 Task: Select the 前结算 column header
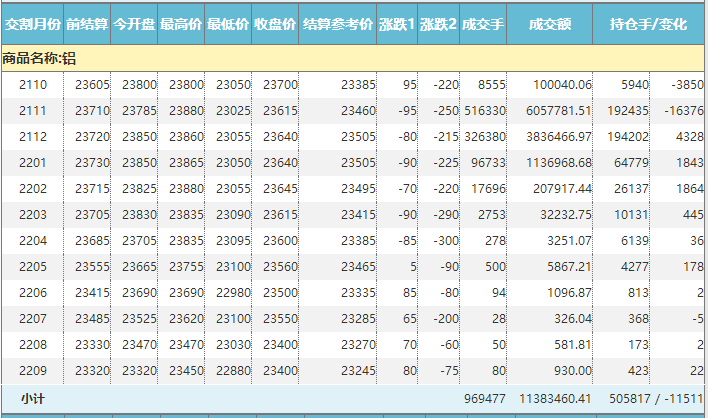(88, 23)
